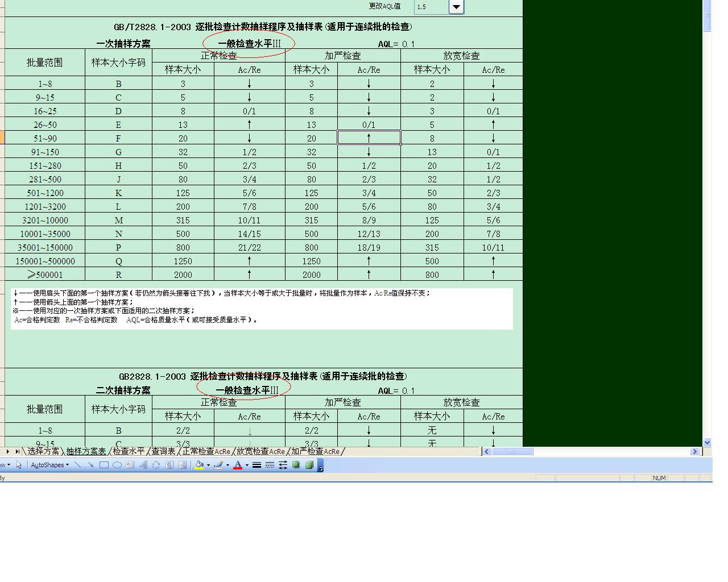The height and width of the screenshot is (582, 728).
Task: Apply a 3-D Style to a shape
Action: coord(309,464)
